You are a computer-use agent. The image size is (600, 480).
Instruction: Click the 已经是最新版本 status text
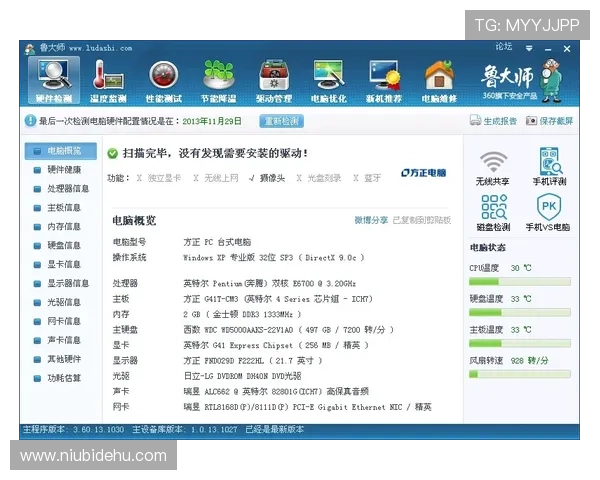click(274, 429)
